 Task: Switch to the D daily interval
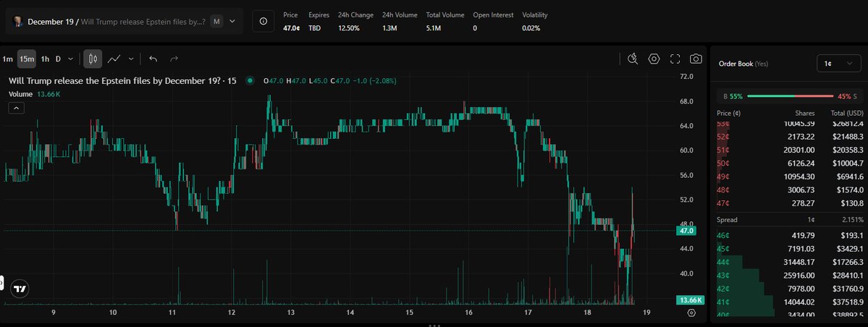point(58,59)
